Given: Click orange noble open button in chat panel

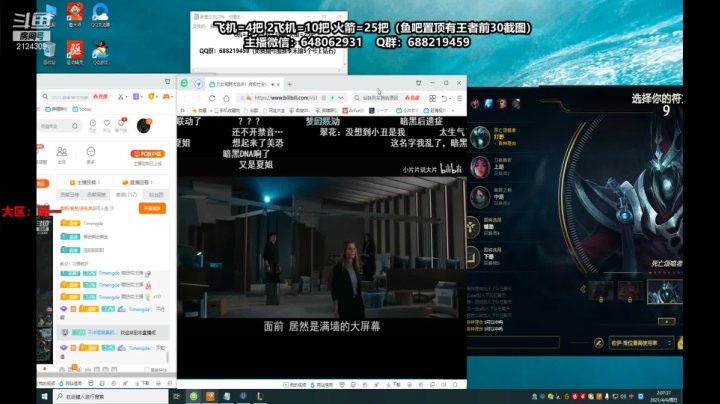Looking at the screenshot, I should 152,208.
